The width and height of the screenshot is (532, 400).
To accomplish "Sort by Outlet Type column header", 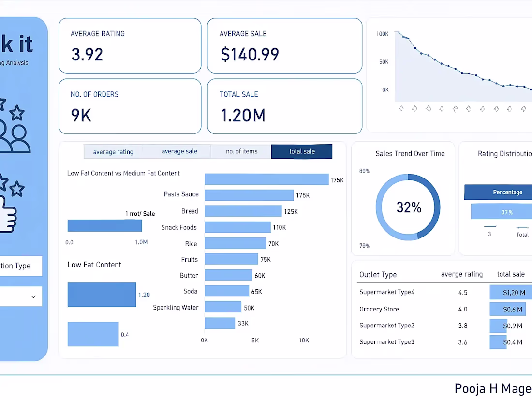I will pos(378,274).
